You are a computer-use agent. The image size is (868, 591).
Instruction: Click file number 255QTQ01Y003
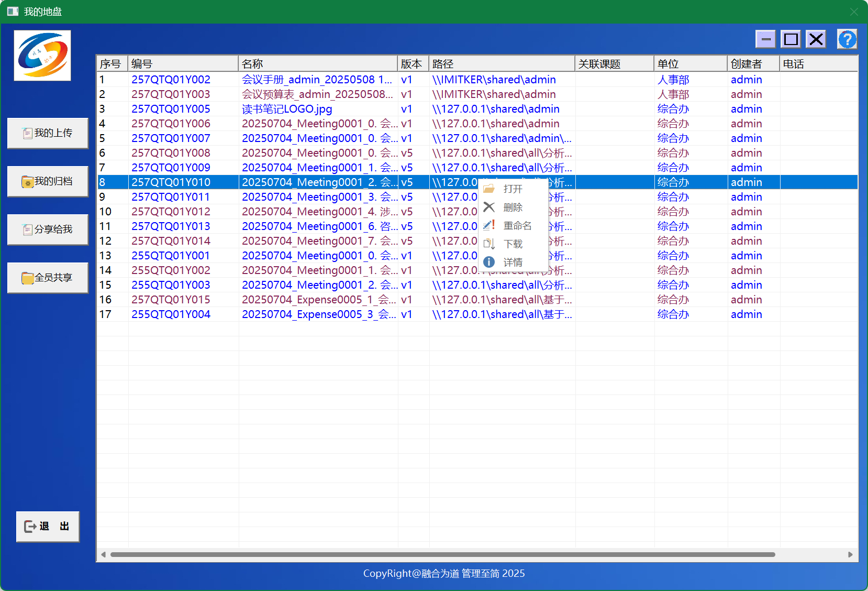click(171, 285)
